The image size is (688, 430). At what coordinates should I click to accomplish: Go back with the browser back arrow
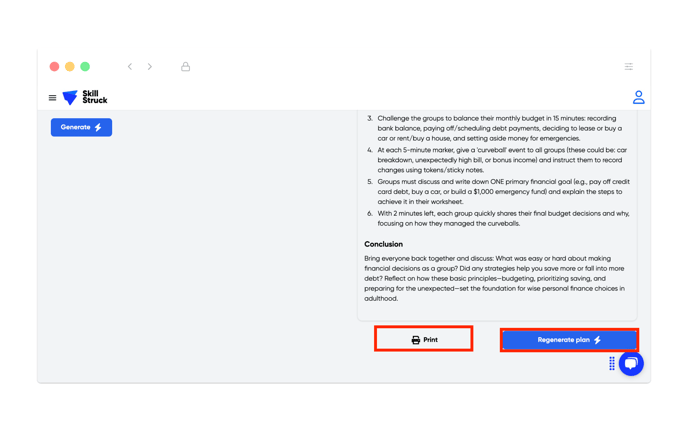point(130,66)
